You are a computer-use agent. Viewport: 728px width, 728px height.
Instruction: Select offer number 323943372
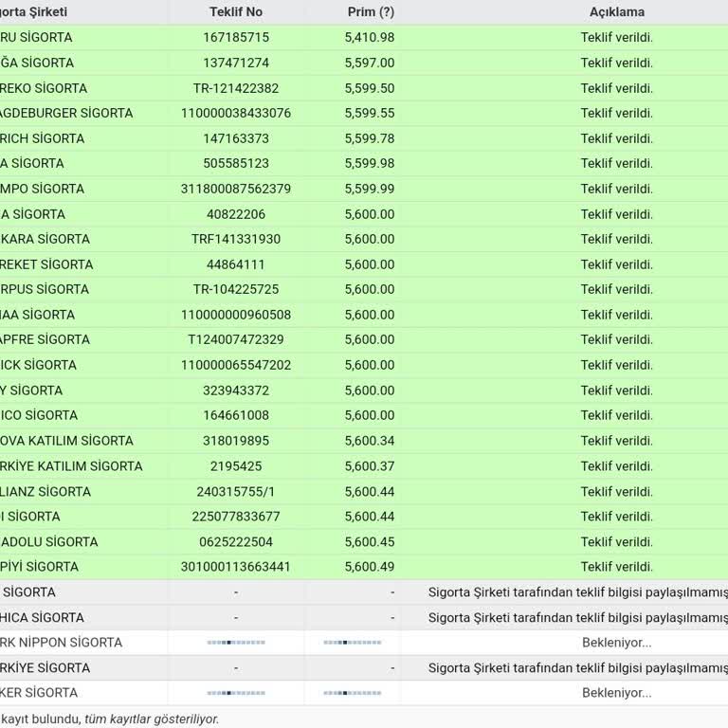(x=236, y=390)
